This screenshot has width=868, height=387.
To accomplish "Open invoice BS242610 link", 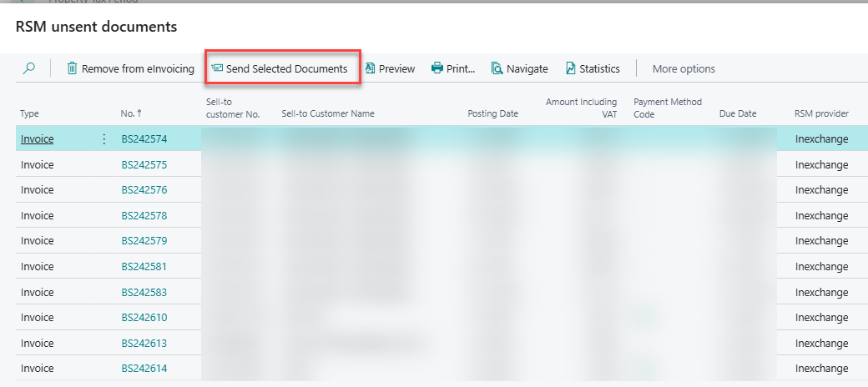I will click(144, 317).
